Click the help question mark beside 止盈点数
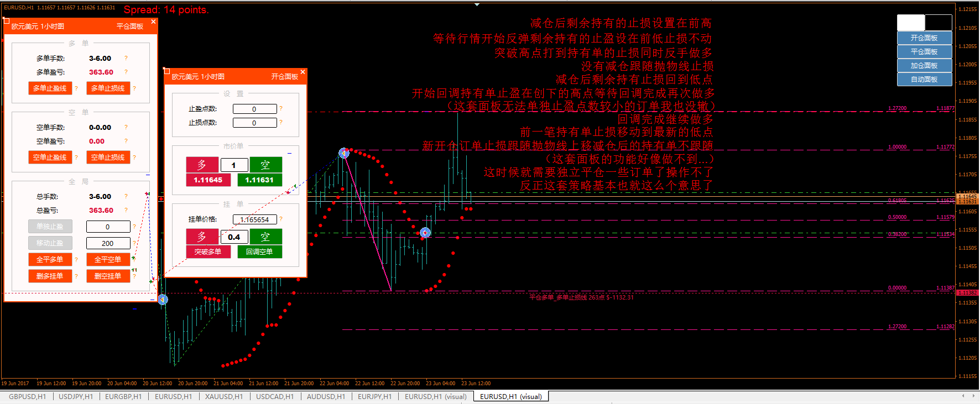The height and width of the screenshot is (404, 980). tap(281, 108)
